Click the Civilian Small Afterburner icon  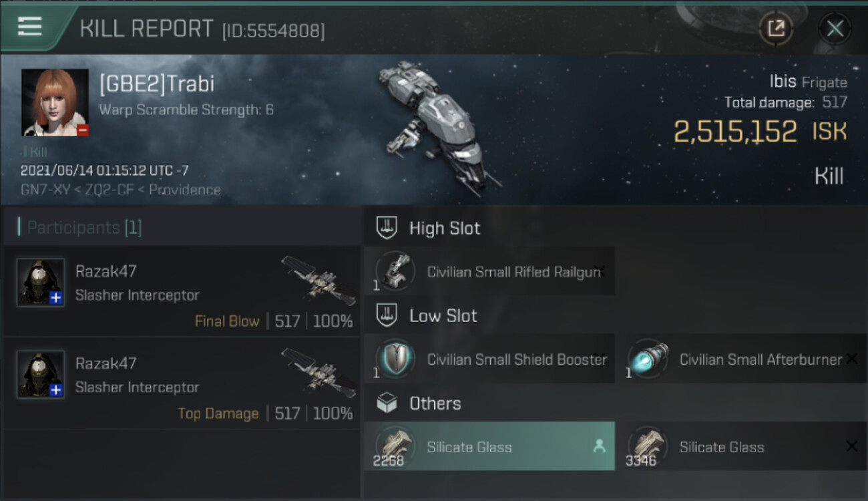point(647,359)
